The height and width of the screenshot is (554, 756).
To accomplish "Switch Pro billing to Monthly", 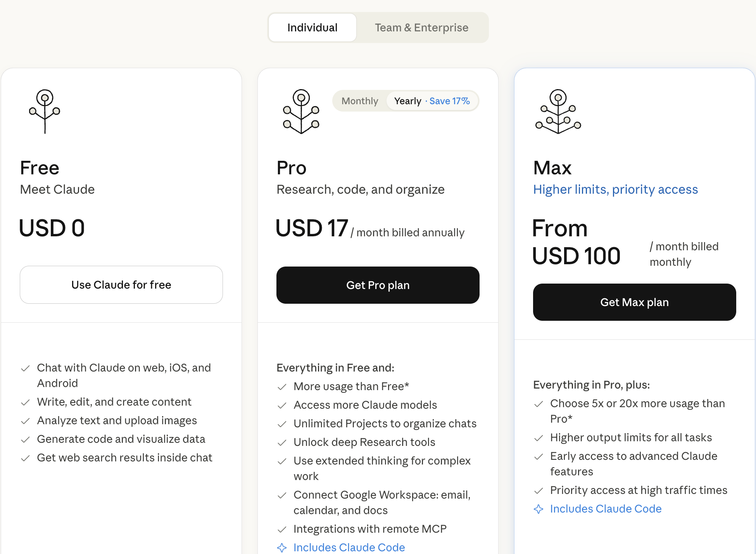I will pyautogui.click(x=360, y=101).
